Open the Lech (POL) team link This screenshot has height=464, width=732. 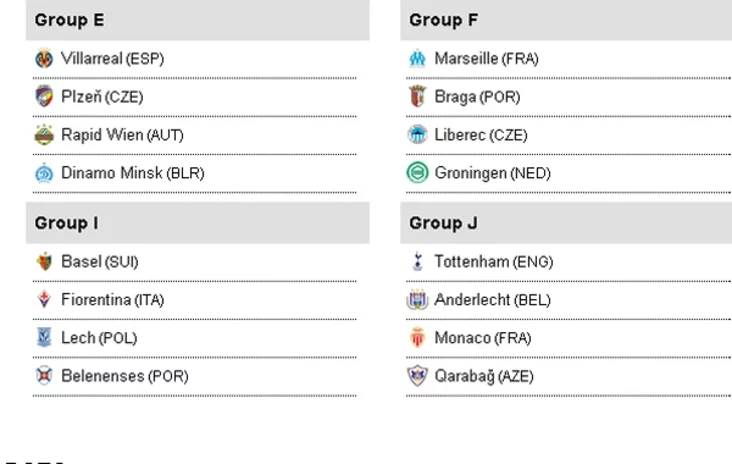[x=99, y=338]
